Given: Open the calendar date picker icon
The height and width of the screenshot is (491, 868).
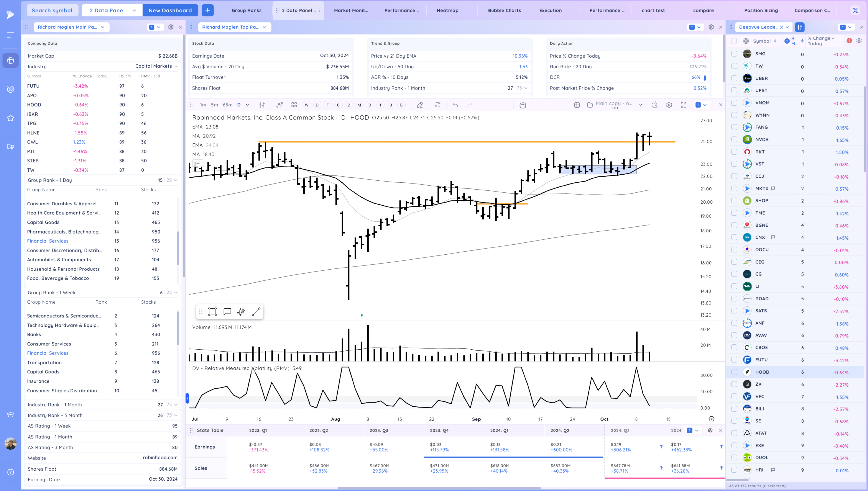Looking at the screenshot, I should [x=523, y=105].
